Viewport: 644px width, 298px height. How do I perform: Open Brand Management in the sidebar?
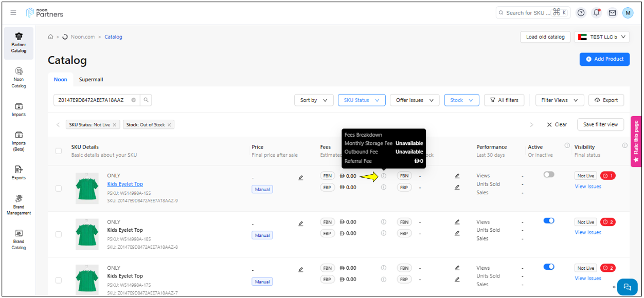coord(19,204)
